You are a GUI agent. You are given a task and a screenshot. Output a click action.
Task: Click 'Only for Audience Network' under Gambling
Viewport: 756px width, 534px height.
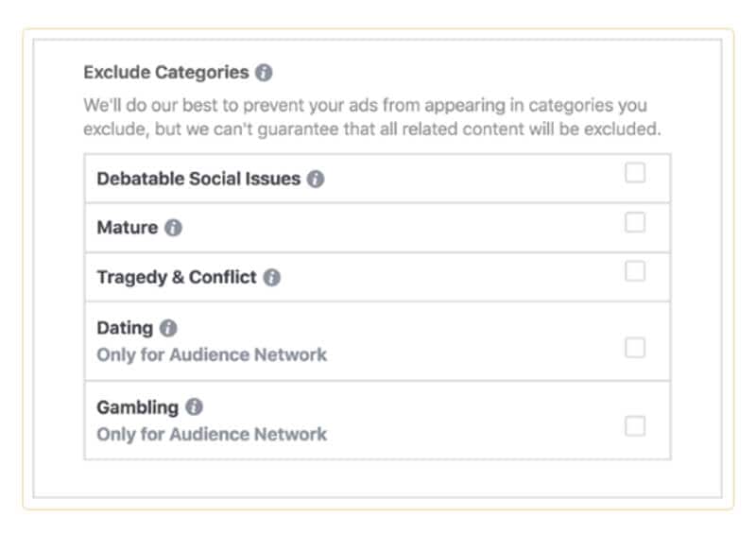[x=212, y=435]
